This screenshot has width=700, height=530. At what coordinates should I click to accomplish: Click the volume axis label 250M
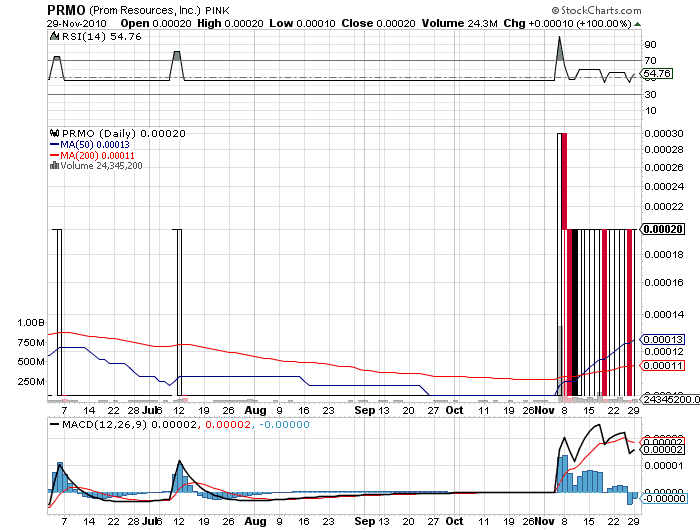(x=31, y=381)
